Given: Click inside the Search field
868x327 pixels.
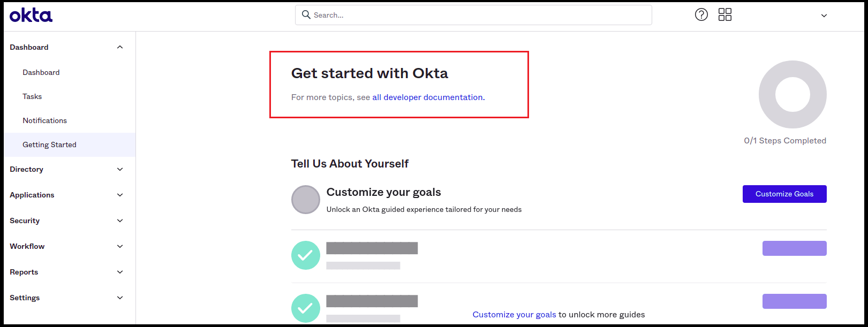Looking at the screenshot, I should [473, 14].
